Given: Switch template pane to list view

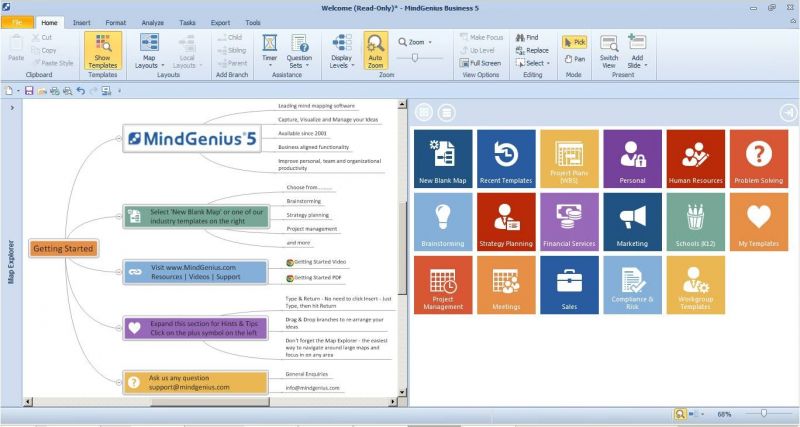Looking at the screenshot, I should (446, 112).
